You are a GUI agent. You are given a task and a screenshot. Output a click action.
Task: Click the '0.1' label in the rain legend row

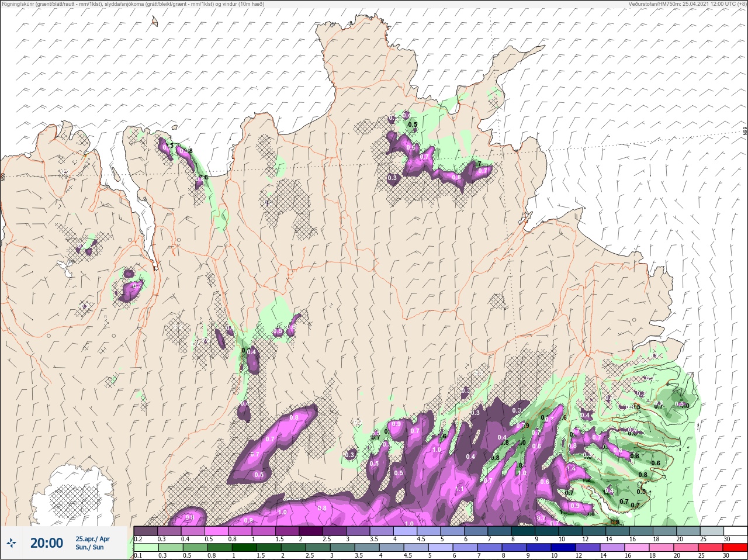pyautogui.click(x=138, y=556)
